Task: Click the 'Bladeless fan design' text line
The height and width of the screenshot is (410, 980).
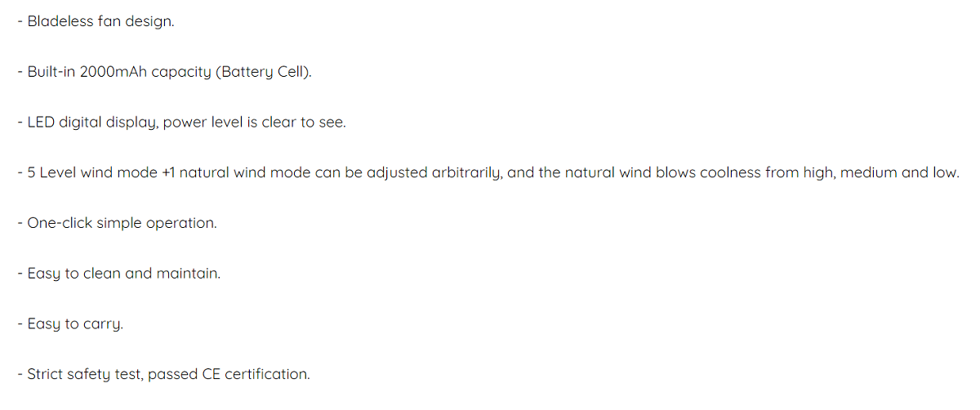Action: click(96, 22)
